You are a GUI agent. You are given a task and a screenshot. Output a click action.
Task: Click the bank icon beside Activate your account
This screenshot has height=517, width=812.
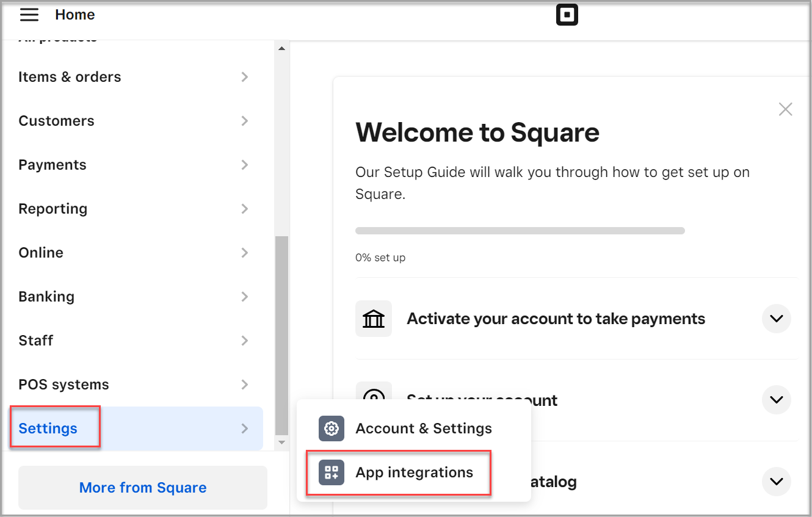[x=374, y=319]
